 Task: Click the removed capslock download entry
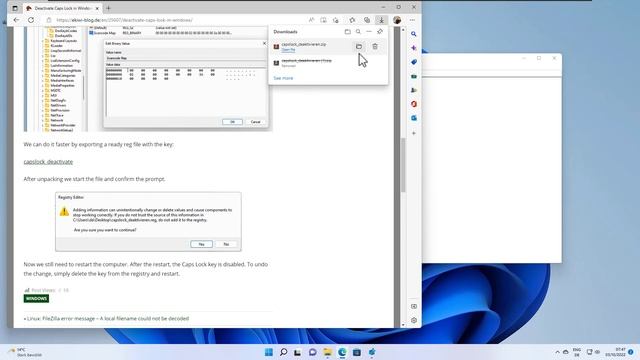328,62
